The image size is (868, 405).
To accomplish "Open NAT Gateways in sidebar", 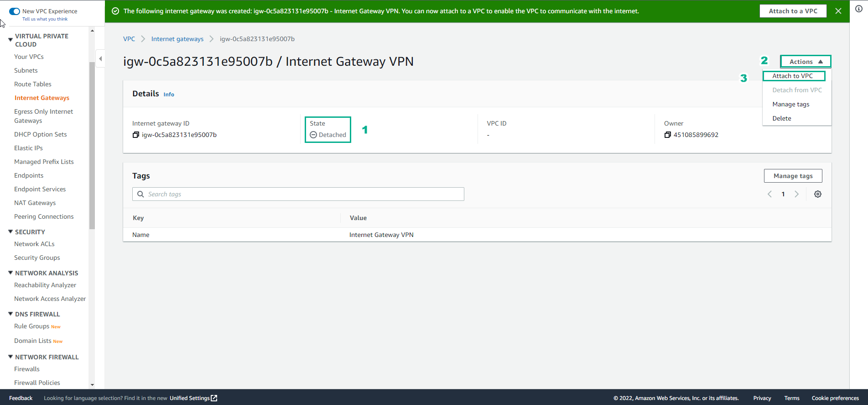I will point(35,203).
